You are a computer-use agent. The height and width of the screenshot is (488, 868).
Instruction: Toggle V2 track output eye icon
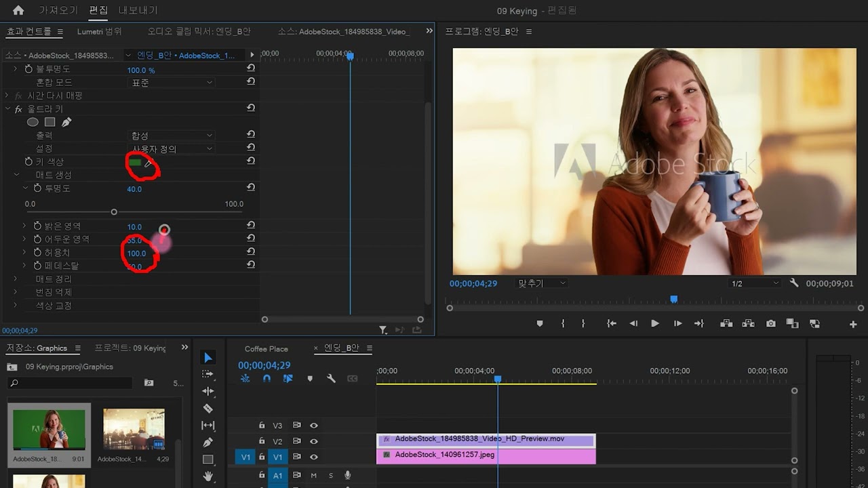click(x=314, y=441)
